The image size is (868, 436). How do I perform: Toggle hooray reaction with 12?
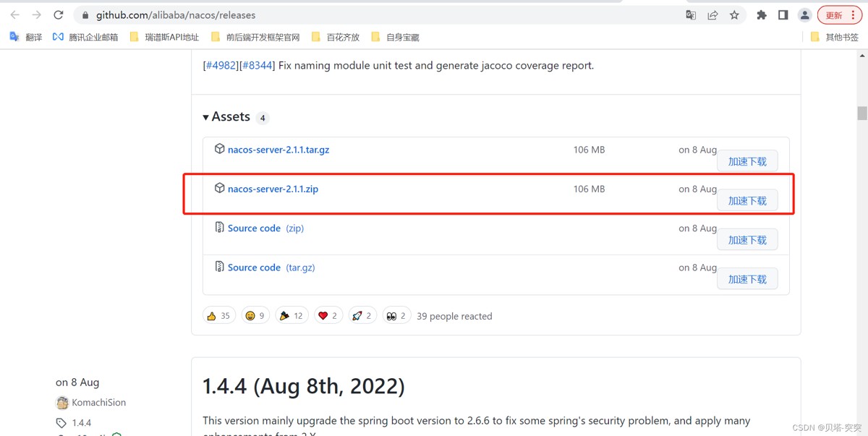[292, 316]
